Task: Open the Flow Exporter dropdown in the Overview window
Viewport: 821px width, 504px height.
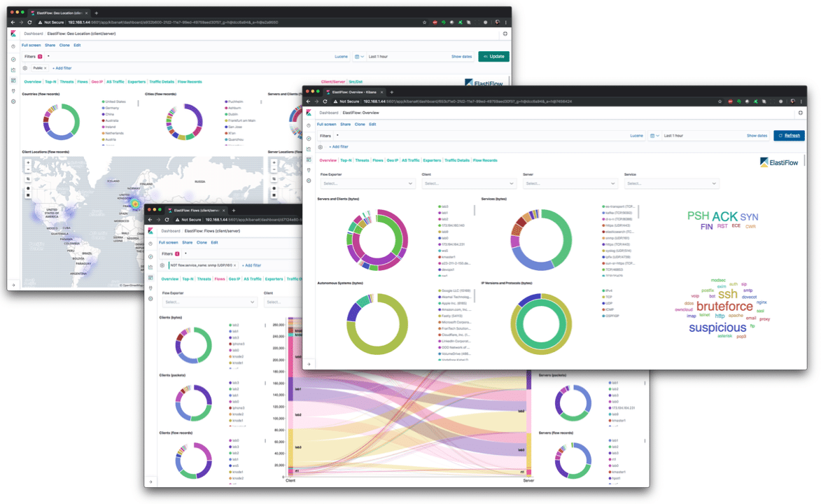Action: click(367, 183)
